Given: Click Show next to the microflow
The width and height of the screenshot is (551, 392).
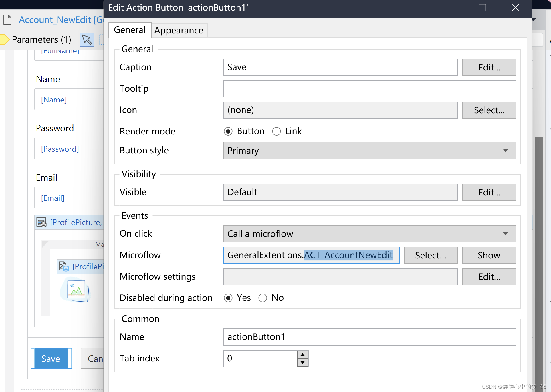Looking at the screenshot, I should 489,255.
